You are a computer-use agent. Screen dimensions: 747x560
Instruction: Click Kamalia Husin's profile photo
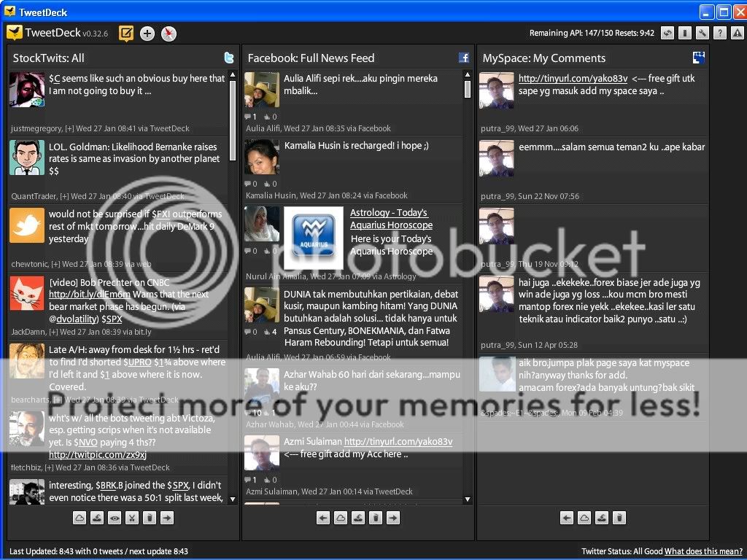pyautogui.click(x=262, y=157)
